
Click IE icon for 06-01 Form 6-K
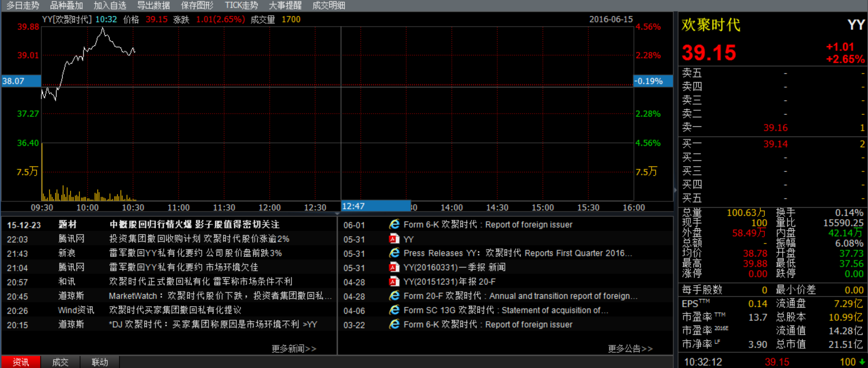394,224
